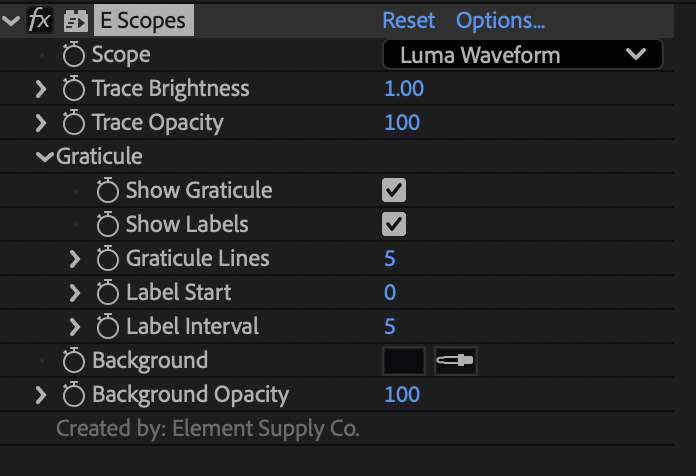This screenshot has height=476, width=696.
Task: Enable the Graticule Lines stopwatch
Action: click(107, 258)
